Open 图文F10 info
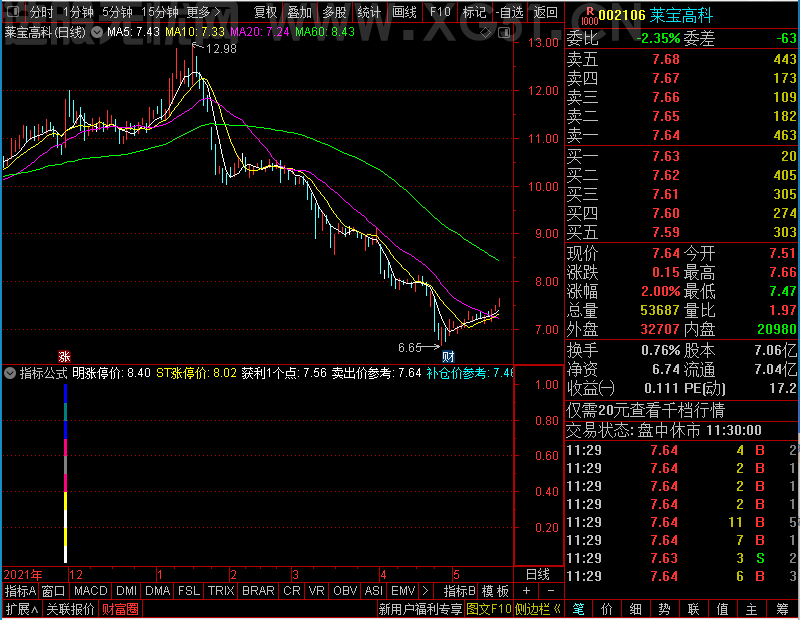The image size is (800, 620). [489, 609]
